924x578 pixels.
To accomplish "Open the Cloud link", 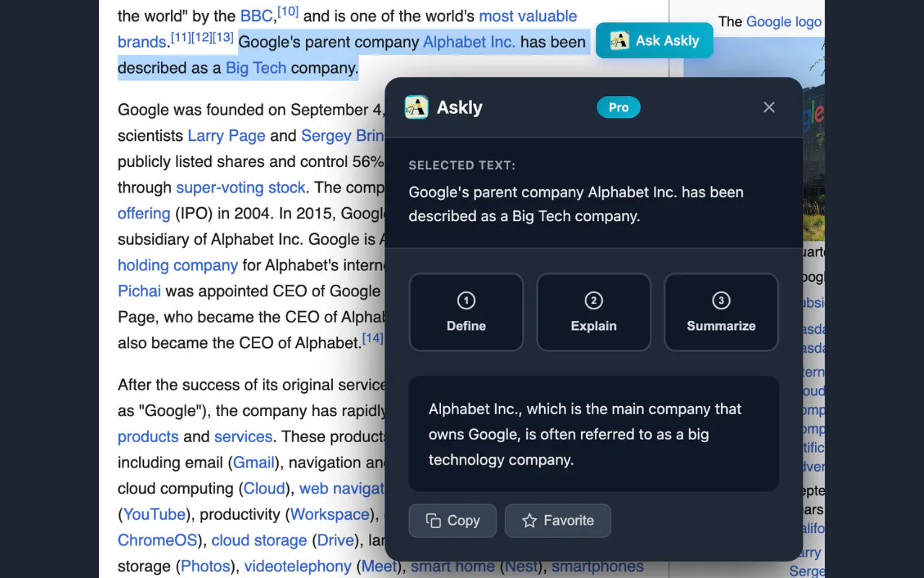I will tap(264, 488).
